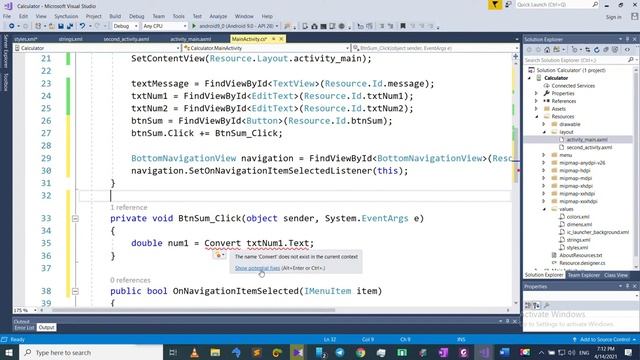Screen dimensions: 640x360
Task: Open Telegram from the taskbar
Action: [340, 352]
